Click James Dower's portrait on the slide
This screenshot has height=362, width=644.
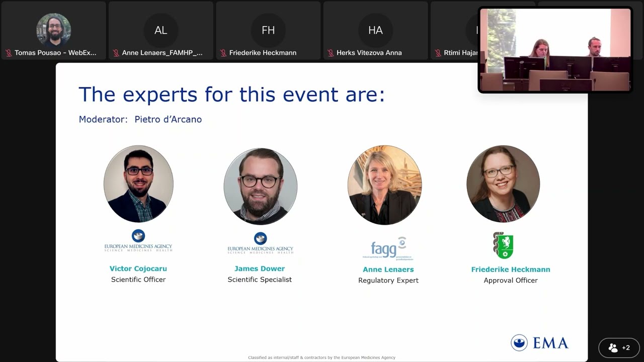click(260, 186)
